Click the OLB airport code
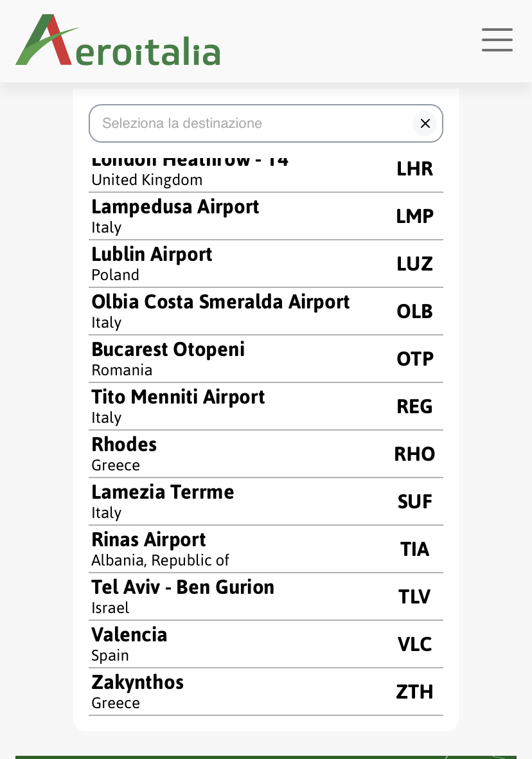This screenshot has height=759, width=532. 414,312
